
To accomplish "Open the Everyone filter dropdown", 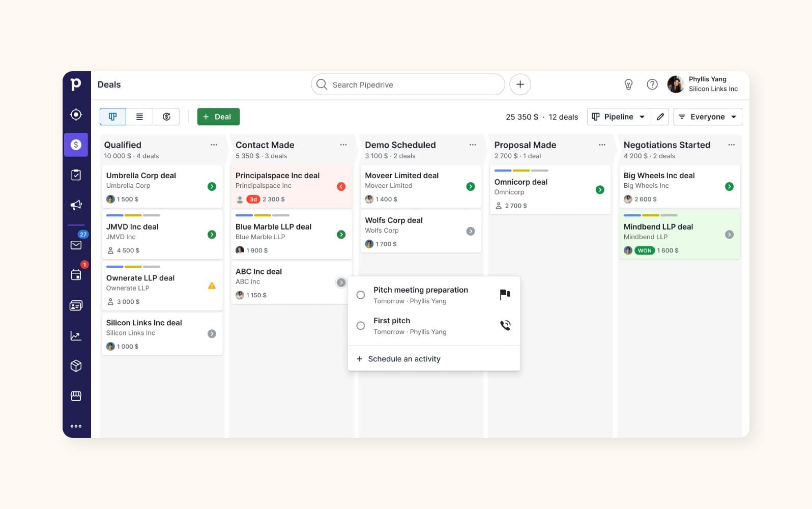I will 707,117.
